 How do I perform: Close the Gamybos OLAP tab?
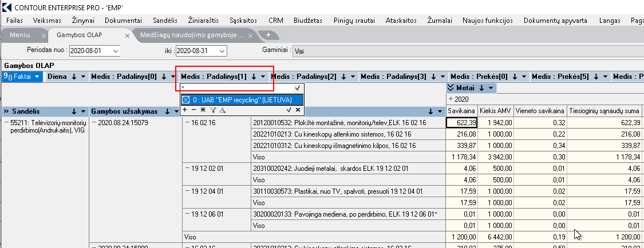coord(127,35)
